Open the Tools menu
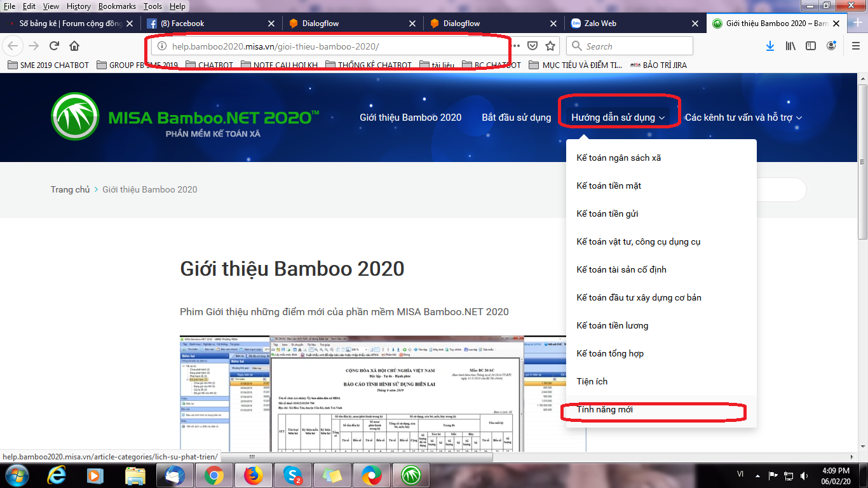 click(x=153, y=6)
